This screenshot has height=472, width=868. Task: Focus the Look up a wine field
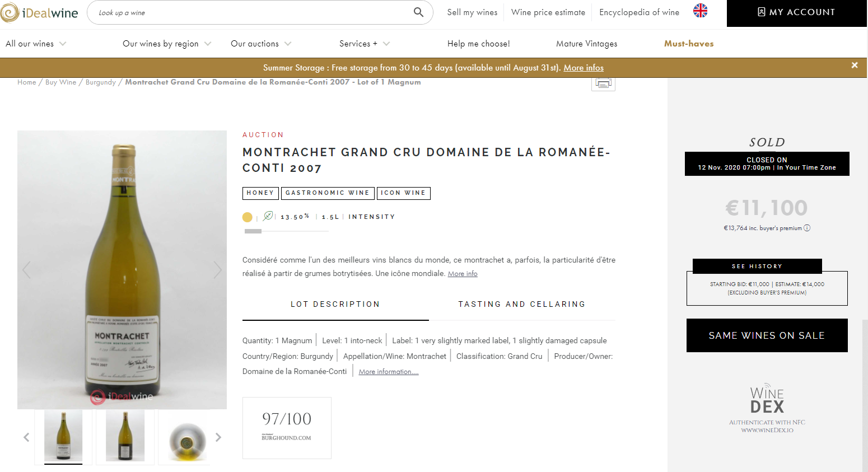point(252,12)
